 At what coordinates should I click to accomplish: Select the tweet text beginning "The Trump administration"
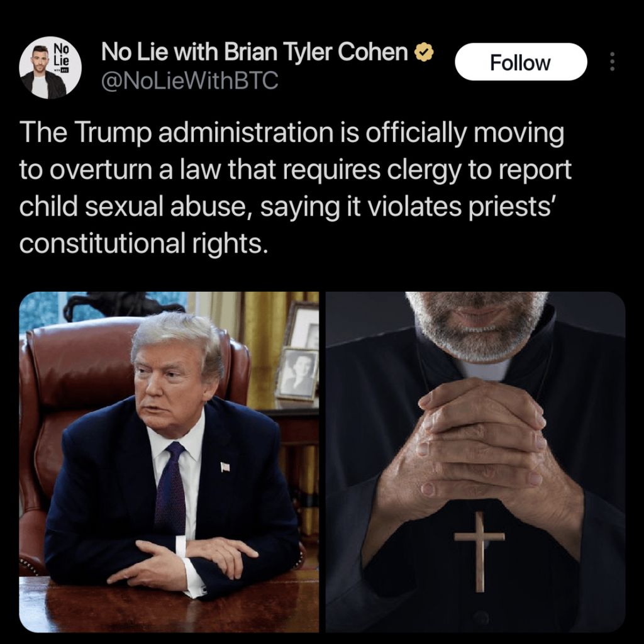point(295,188)
